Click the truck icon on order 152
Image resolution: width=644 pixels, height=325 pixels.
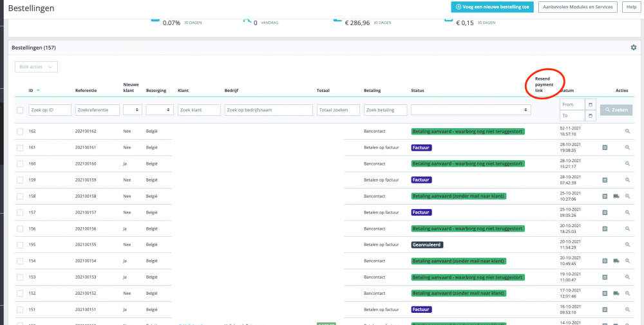point(616,293)
